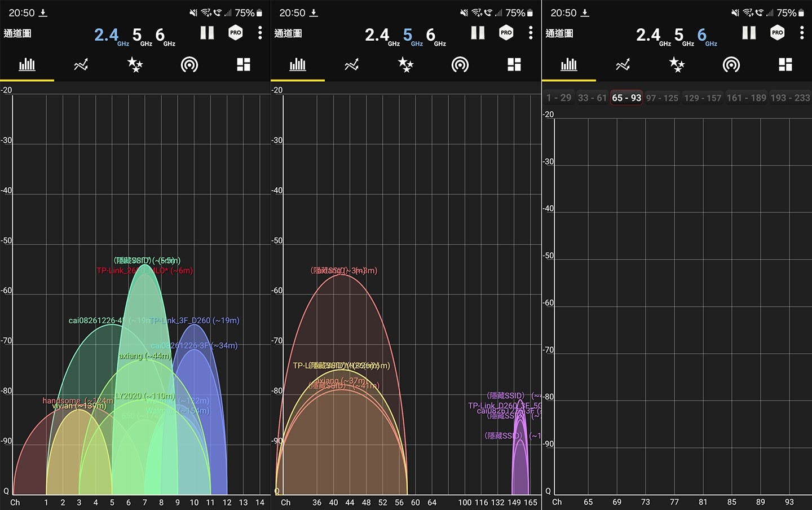Select the 97 - 125 channel range
812x510 pixels.
point(662,98)
